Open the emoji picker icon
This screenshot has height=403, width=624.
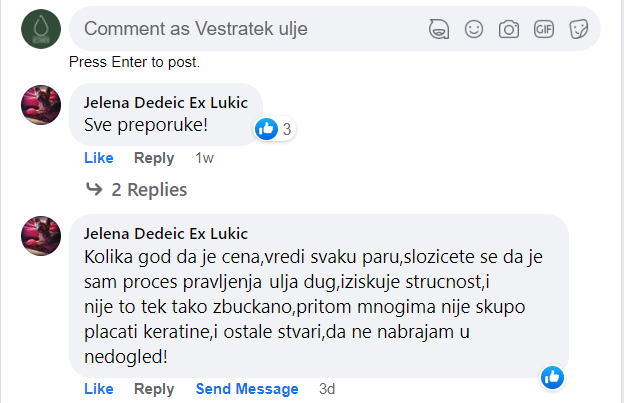coord(474,29)
